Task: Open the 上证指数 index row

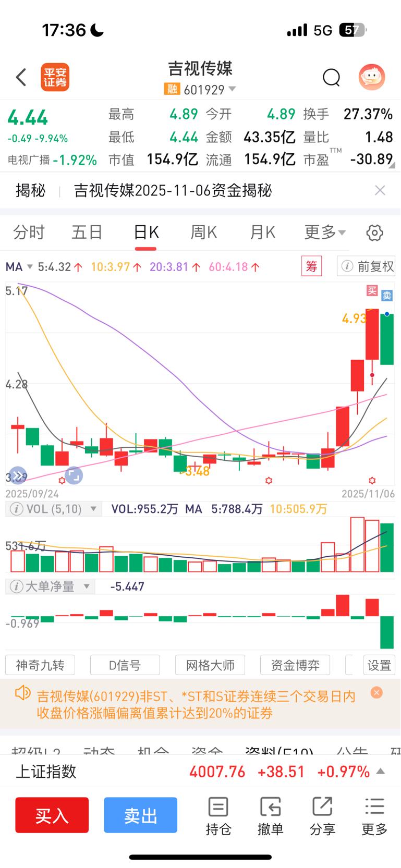Action: coord(200,771)
